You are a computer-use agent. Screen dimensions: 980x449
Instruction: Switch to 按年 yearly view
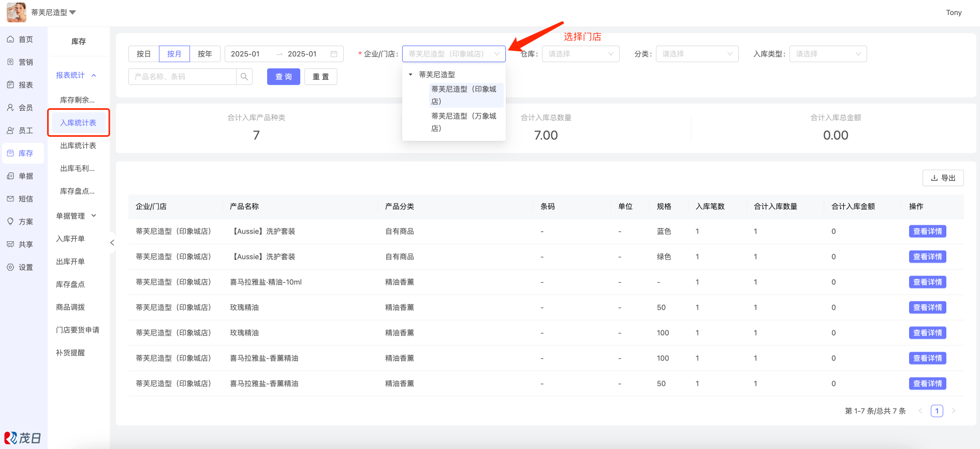(205, 54)
